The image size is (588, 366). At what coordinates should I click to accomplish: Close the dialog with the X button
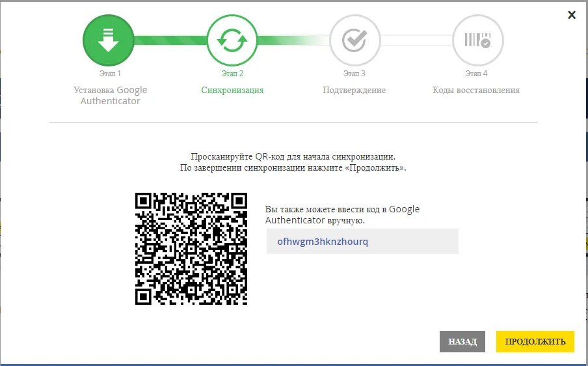[572, 15]
